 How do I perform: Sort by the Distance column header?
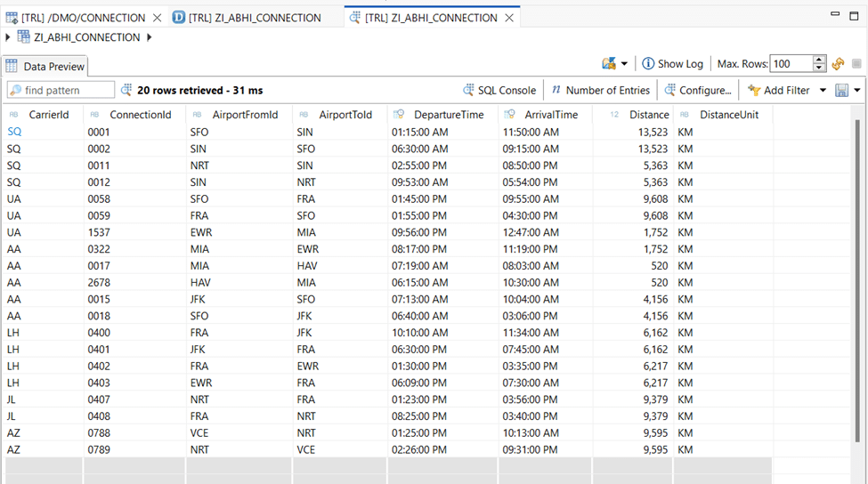[649, 115]
